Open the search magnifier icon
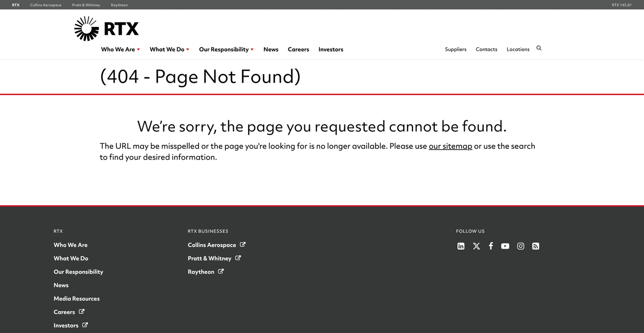 coord(539,48)
